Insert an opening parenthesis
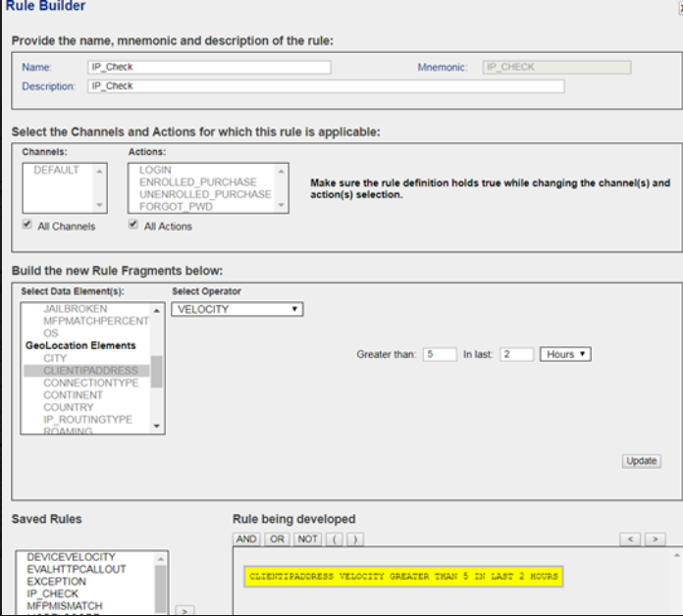The height and width of the screenshot is (616, 683). click(334, 539)
